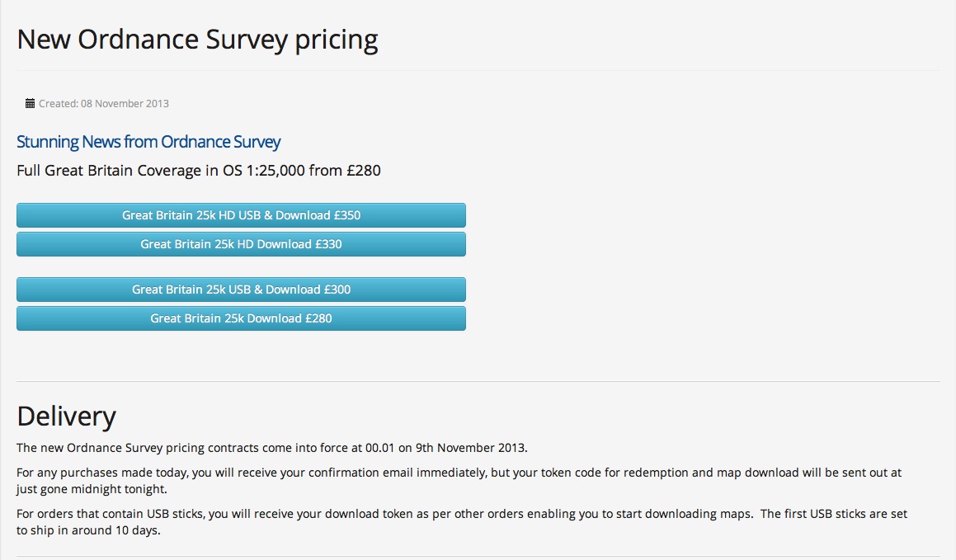The width and height of the screenshot is (956, 560).
Task: Click the divider line beneath the page title
Action: 478,71
